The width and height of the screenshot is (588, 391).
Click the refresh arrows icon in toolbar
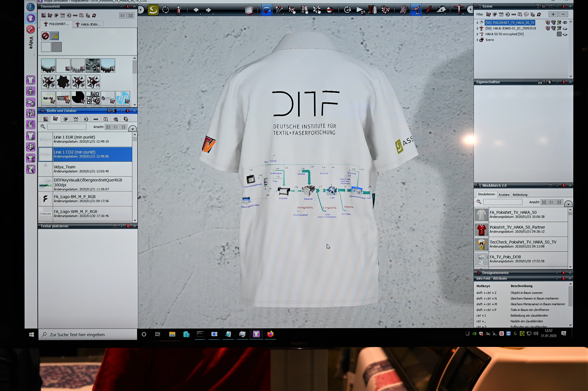click(x=166, y=10)
